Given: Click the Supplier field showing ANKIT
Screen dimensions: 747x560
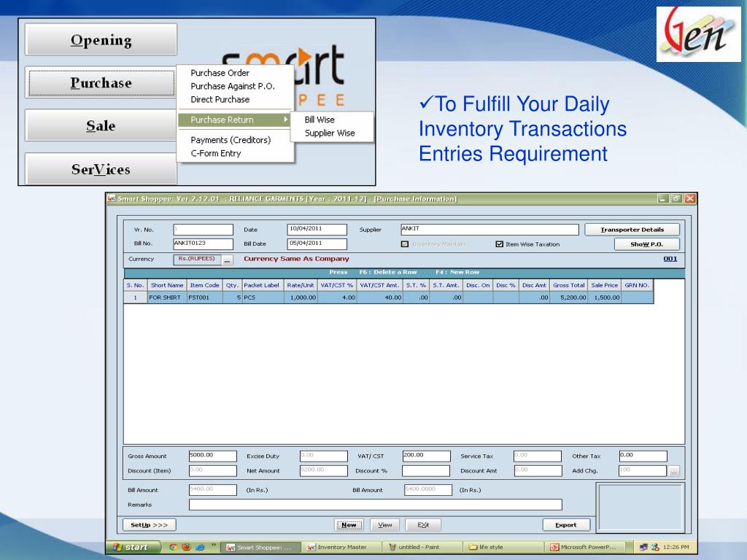Looking at the screenshot, I should [x=489, y=230].
